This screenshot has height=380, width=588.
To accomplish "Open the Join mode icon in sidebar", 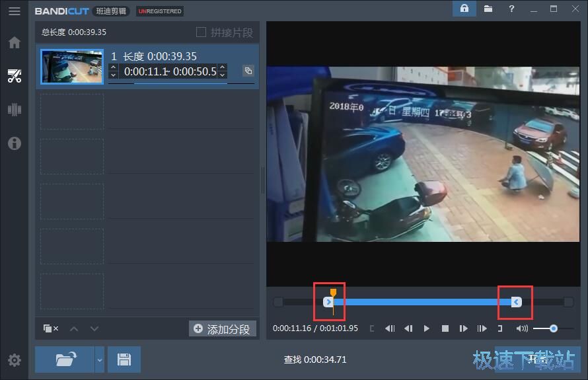I will [15, 110].
